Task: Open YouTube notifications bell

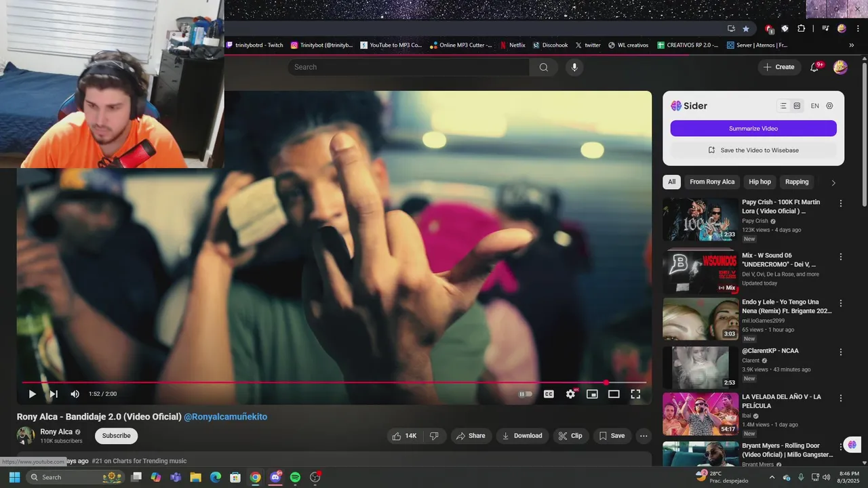Action: [x=815, y=67]
